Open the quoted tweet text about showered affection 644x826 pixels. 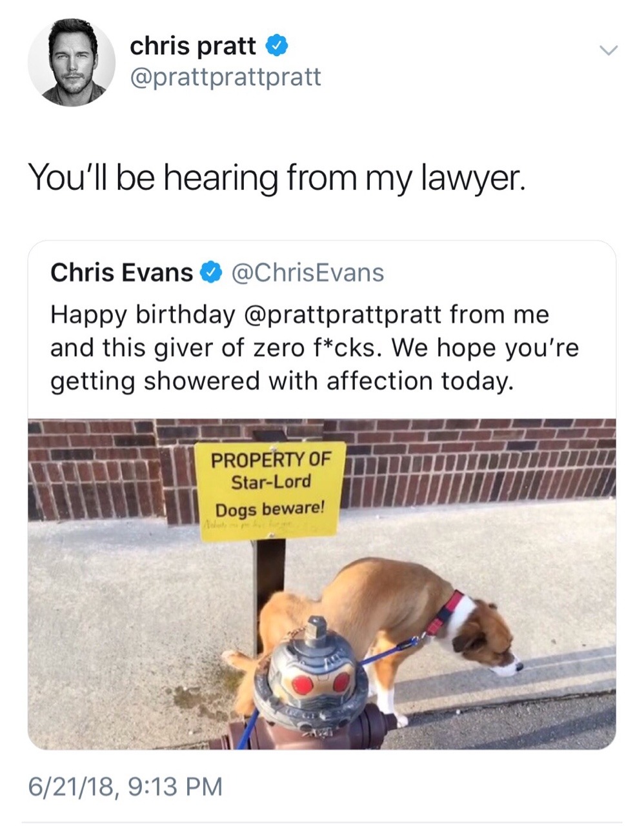315,348
